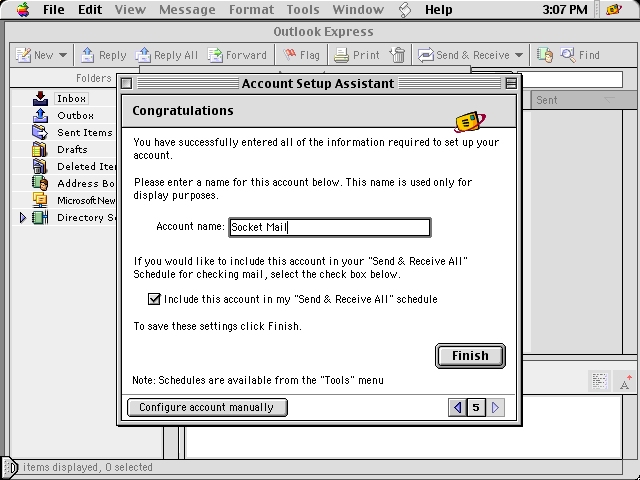Screen dimensions: 640x480
Task: Click the menu bar clock
Action: [x=565, y=9]
